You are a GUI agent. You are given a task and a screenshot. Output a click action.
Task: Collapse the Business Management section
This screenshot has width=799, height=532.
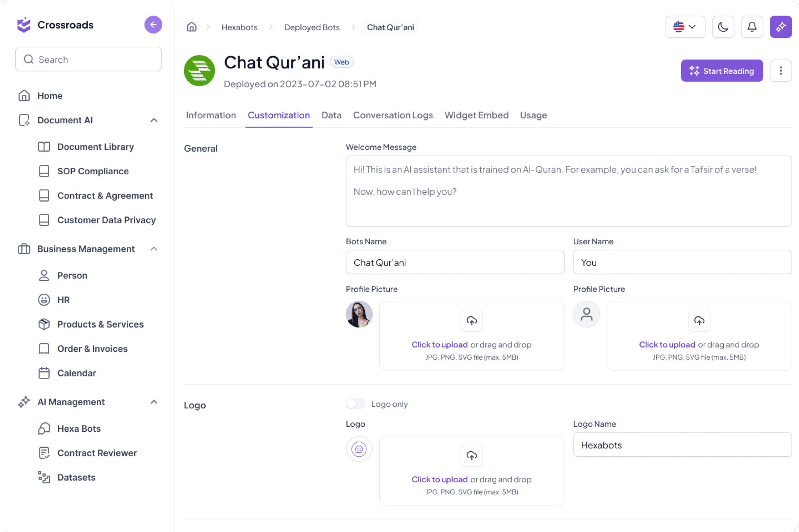click(154, 249)
